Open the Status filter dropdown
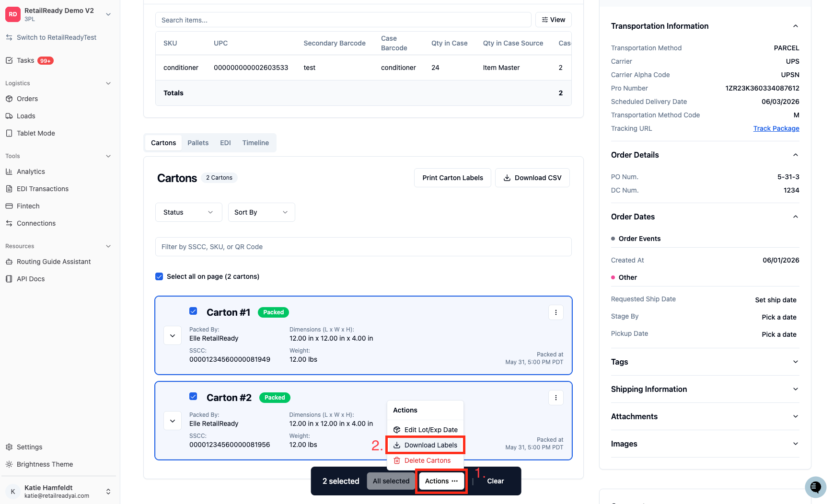This screenshot has width=833, height=504. (x=189, y=212)
